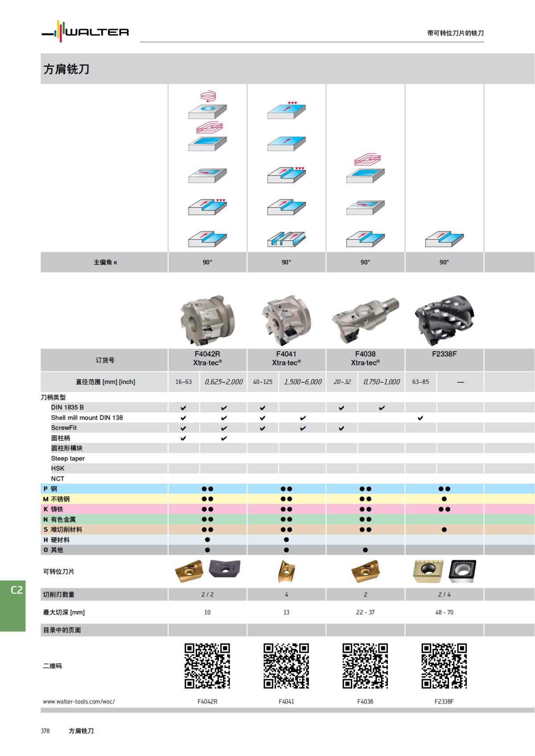Click the max cutting depth value 22 - 37
The image size is (535, 756).
click(365, 612)
